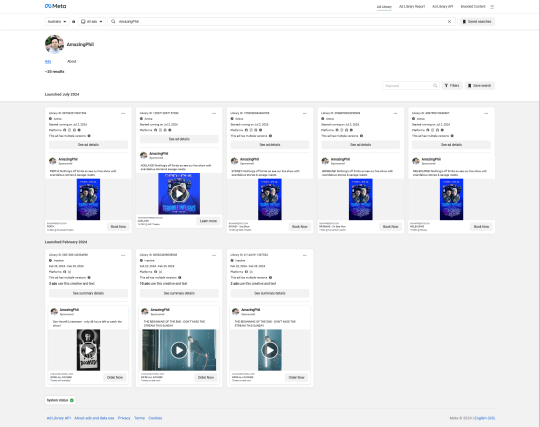540x427 pixels.
Task: See ad details for the BRISBANE ad
Action: coord(361,145)
